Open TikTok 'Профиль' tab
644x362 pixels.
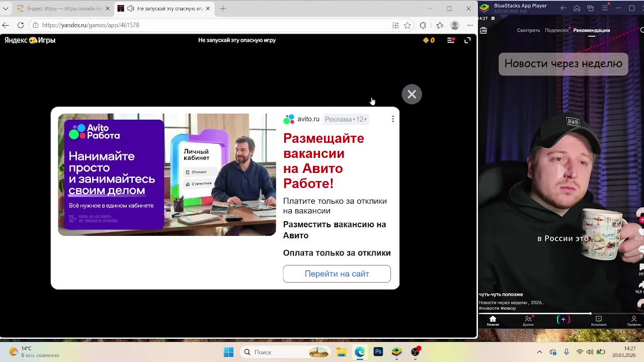[x=634, y=321]
